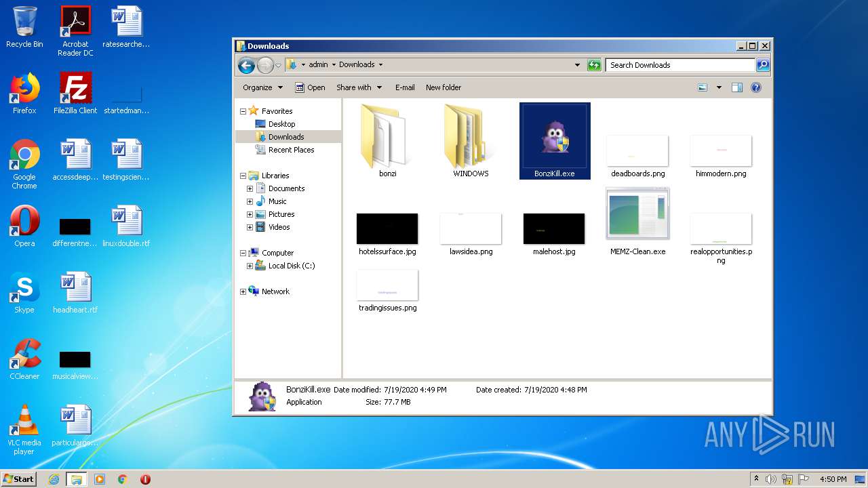Collapse the Favorites tree section
This screenshot has width=868, height=488.
tap(243, 111)
